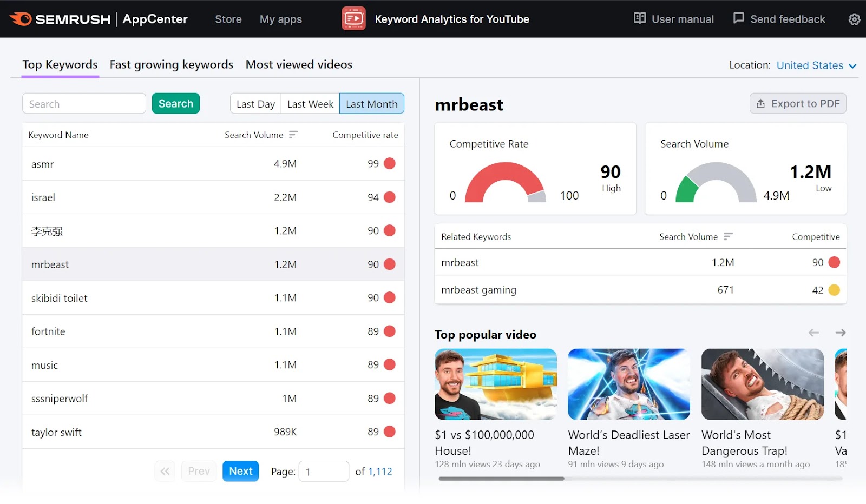The image size is (866, 504).
Task: Enable the Last Day time filter
Action: pos(255,103)
